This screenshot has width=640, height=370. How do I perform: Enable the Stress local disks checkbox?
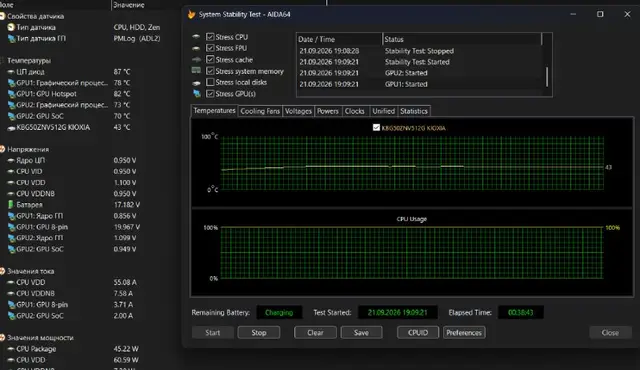210,82
